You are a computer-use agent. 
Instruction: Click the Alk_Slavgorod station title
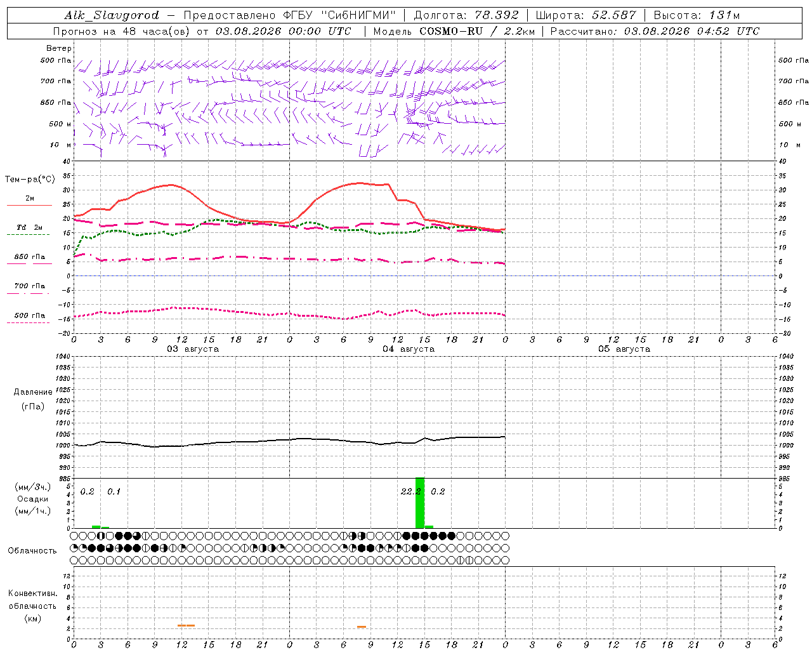(112, 15)
